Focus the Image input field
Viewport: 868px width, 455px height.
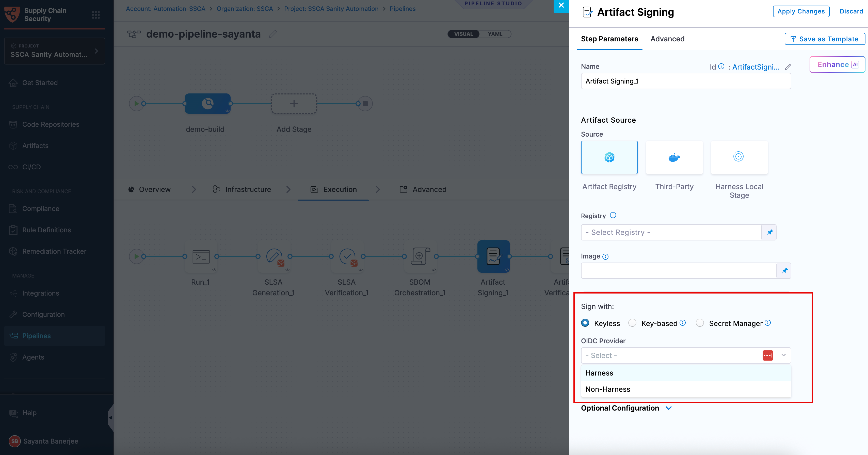click(679, 271)
